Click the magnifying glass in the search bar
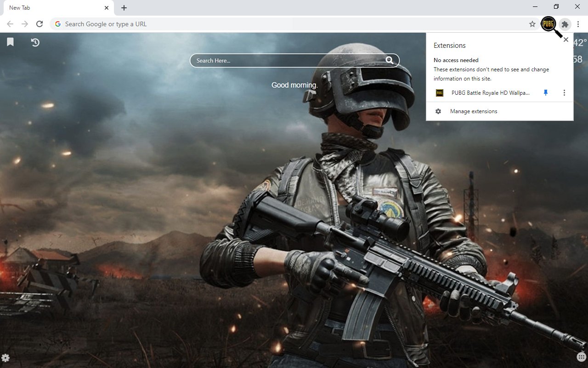 390,60
